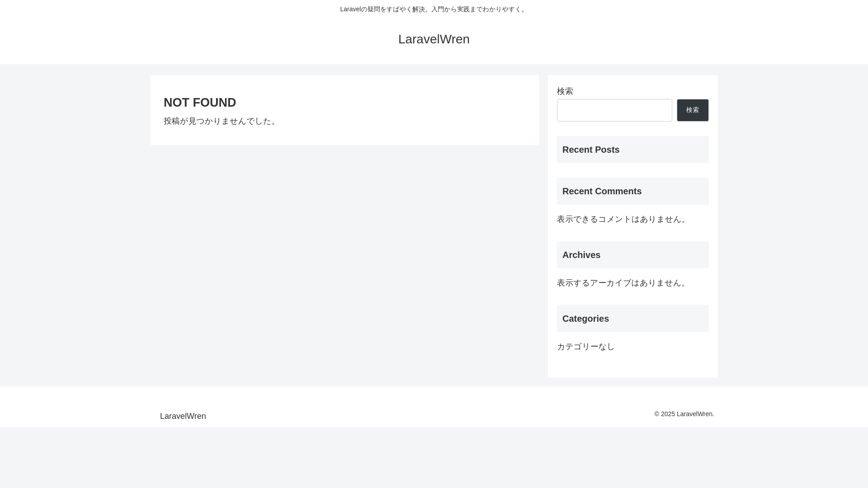The height and width of the screenshot is (488, 868).
Task: Click the text 投稿が見つかりませんでした。
Action: pos(221,121)
